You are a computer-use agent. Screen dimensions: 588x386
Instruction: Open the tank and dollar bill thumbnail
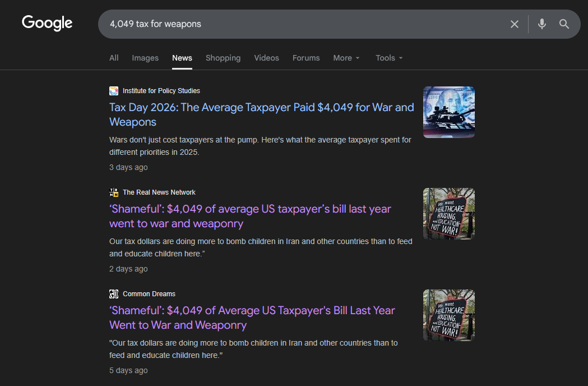pyautogui.click(x=449, y=112)
